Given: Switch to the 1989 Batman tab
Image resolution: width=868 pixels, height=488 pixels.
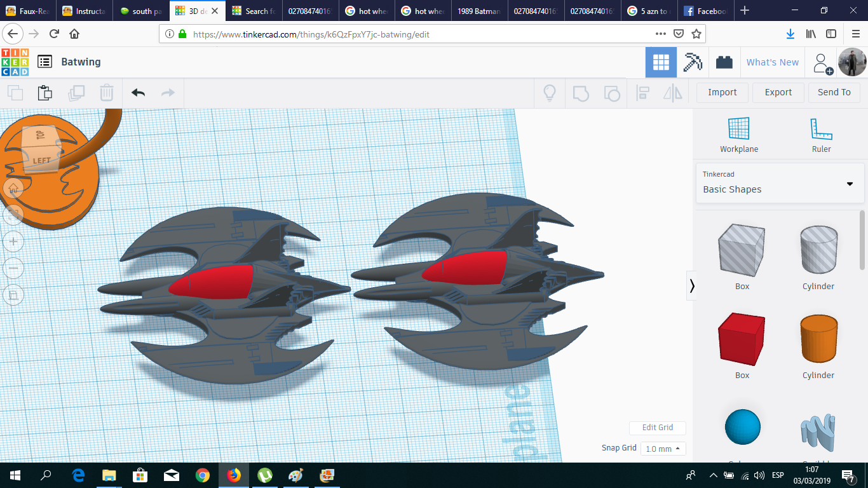Looking at the screenshot, I should click(480, 11).
